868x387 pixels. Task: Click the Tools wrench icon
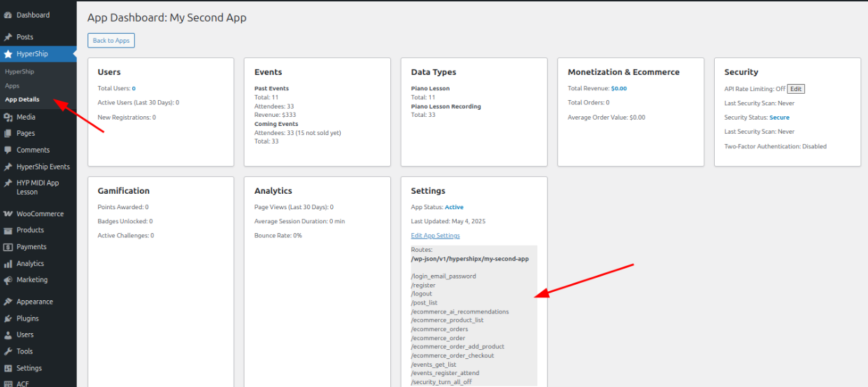8,351
